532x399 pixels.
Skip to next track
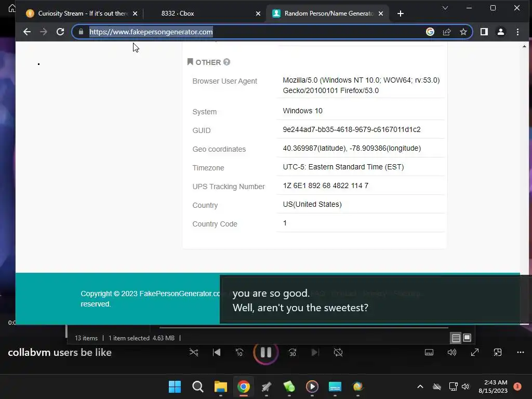click(315, 353)
